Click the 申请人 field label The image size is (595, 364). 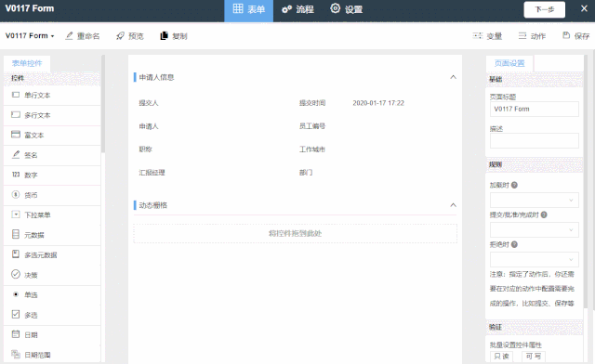[149, 126]
